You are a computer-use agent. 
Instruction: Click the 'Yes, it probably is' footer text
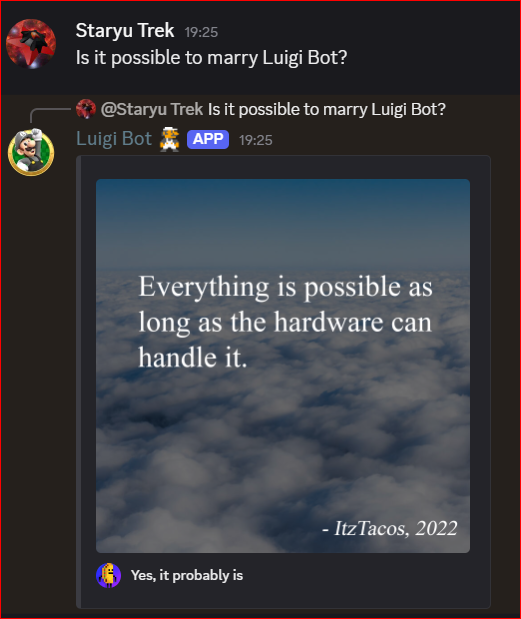187,575
